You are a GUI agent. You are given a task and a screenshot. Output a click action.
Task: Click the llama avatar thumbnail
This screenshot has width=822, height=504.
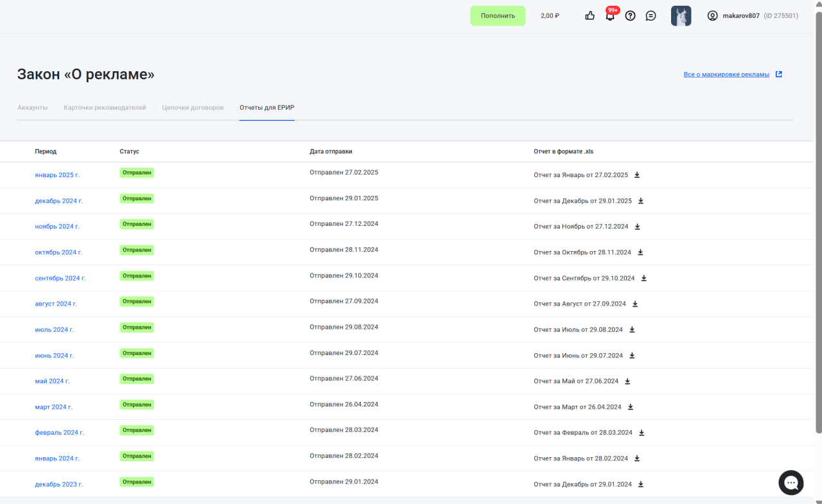click(681, 16)
